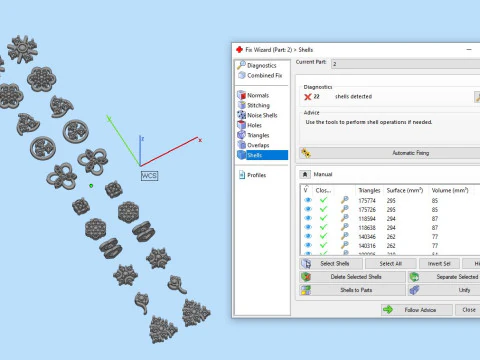This screenshot has height=360, width=480.
Task: Click the Select Shells button
Action: tap(331, 264)
